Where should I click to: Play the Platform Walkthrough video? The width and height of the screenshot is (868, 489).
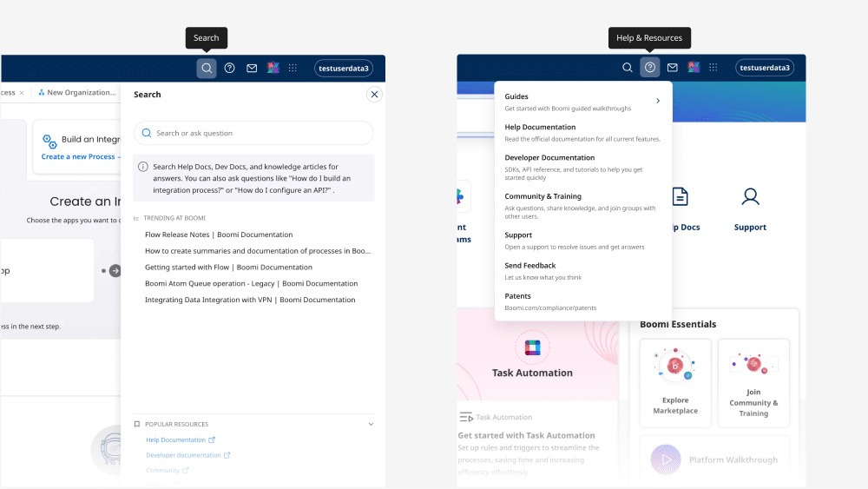666,459
